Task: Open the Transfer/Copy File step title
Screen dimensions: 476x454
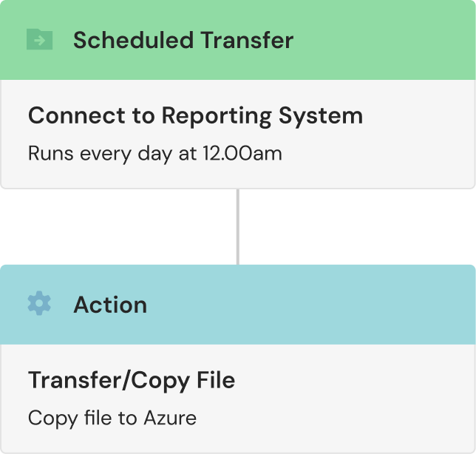Action: (x=132, y=381)
